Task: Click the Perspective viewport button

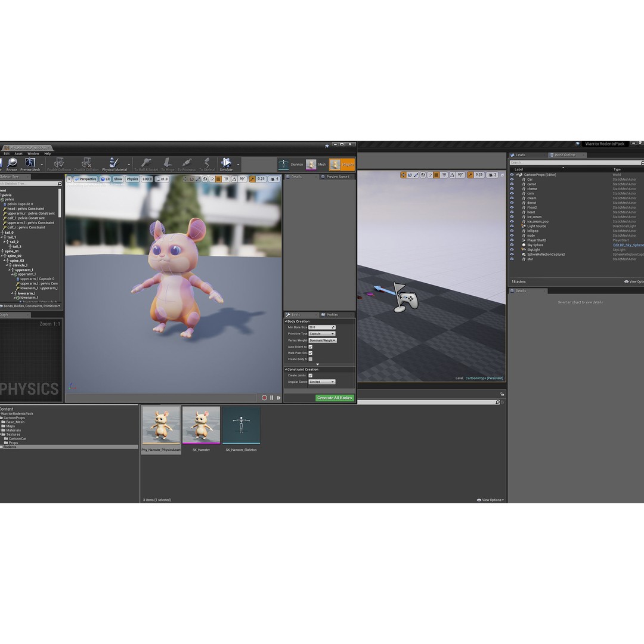Action: tap(85, 179)
